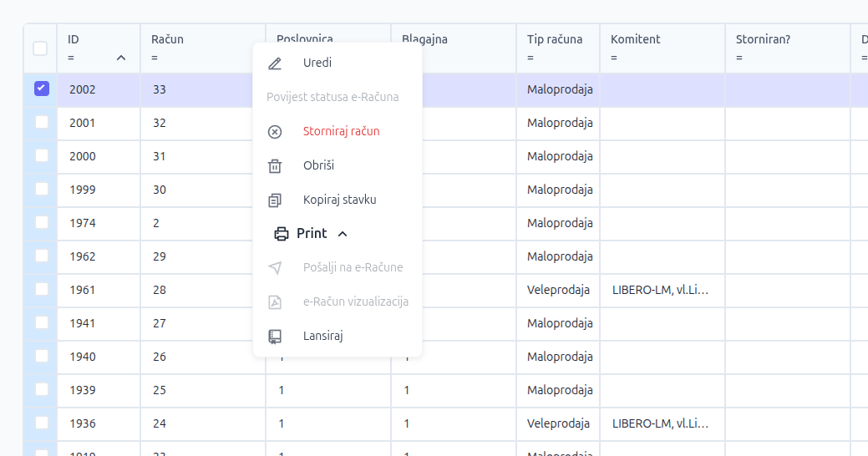This screenshot has width=868, height=456.
Task: Collapse the Print submenu chevron
Action: point(342,234)
